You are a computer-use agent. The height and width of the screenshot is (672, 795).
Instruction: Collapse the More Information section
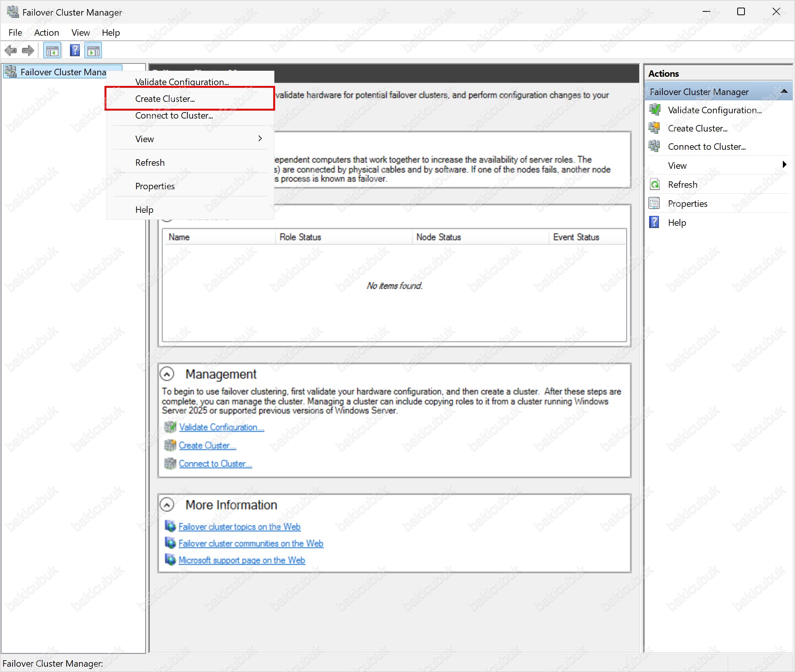pos(167,505)
